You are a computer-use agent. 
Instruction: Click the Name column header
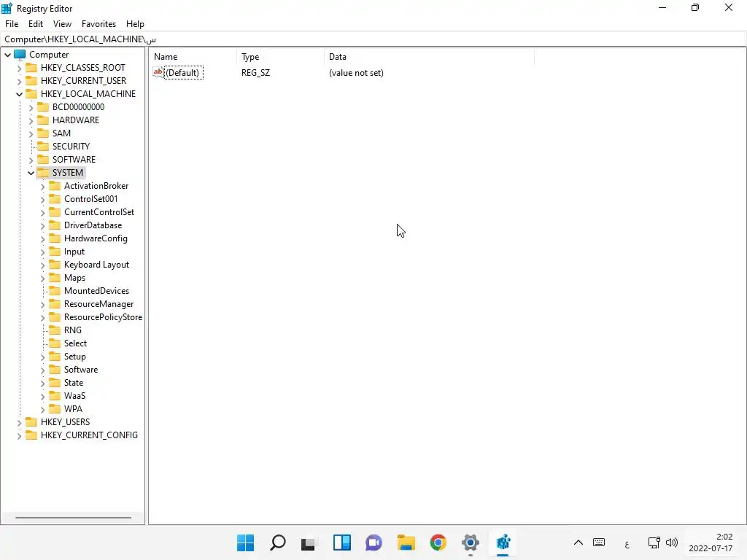click(193, 57)
